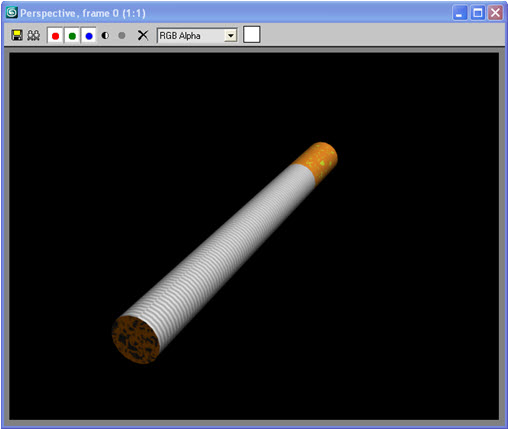Screen dimensions: 508x429
Task: Minimize the Perspective render window
Action: pos(460,13)
